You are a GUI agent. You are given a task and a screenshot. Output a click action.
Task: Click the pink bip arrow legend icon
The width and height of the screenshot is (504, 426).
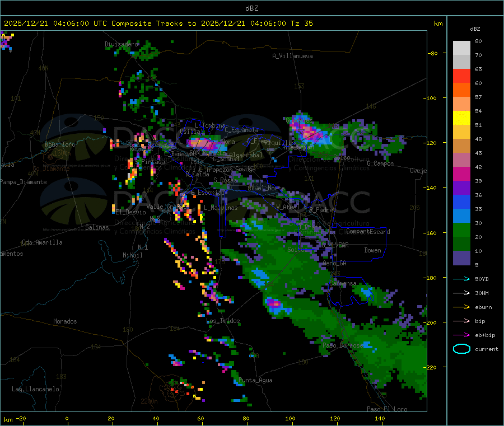click(461, 321)
